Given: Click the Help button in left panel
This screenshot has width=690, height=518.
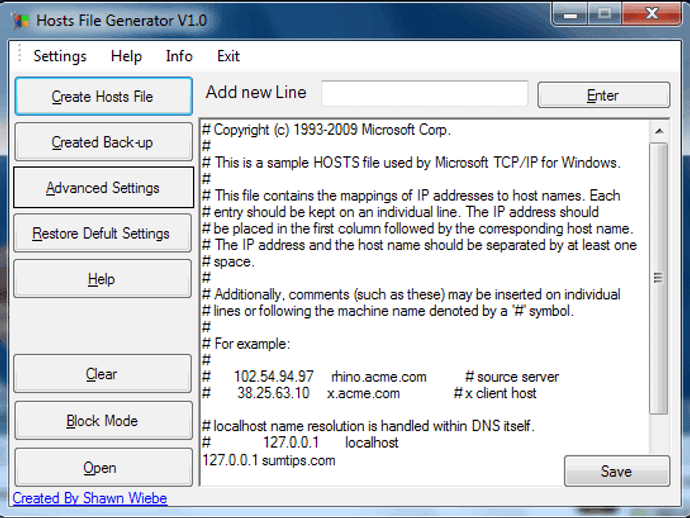Looking at the screenshot, I should coord(103,279).
